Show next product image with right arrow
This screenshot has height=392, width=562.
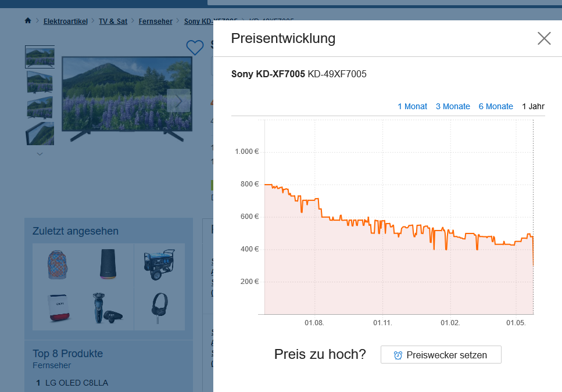click(x=178, y=101)
